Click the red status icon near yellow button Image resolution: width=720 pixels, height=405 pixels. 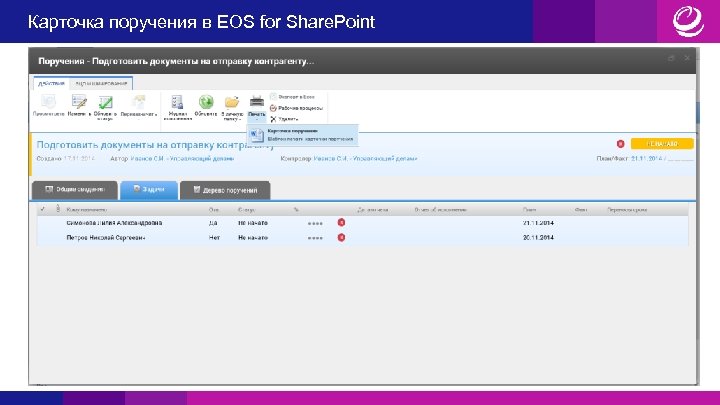pyautogui.click(x=620, y=144)
